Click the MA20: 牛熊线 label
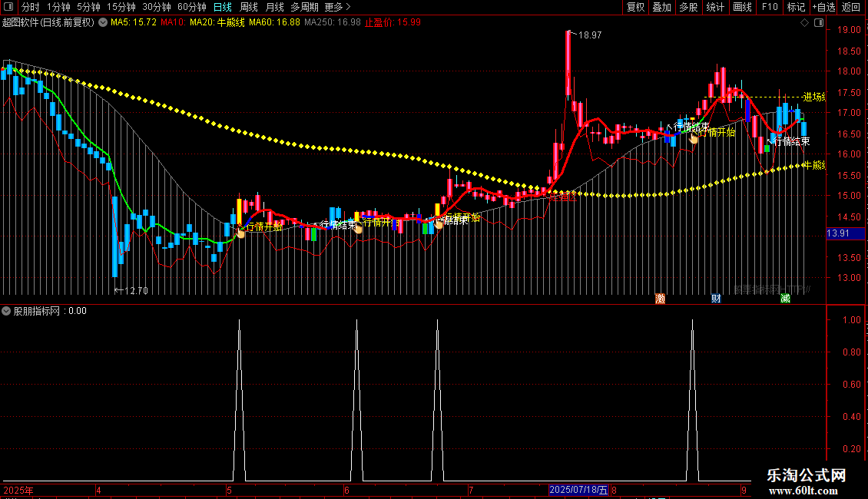This screenshot has width=868, height=499. [217, 23]
